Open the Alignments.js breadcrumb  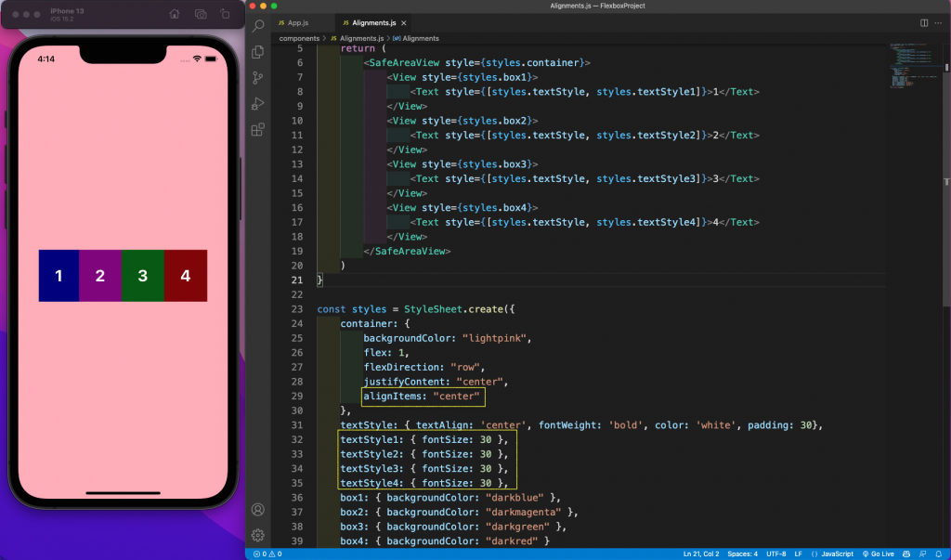pyautogui.click(x=358, y=38)
